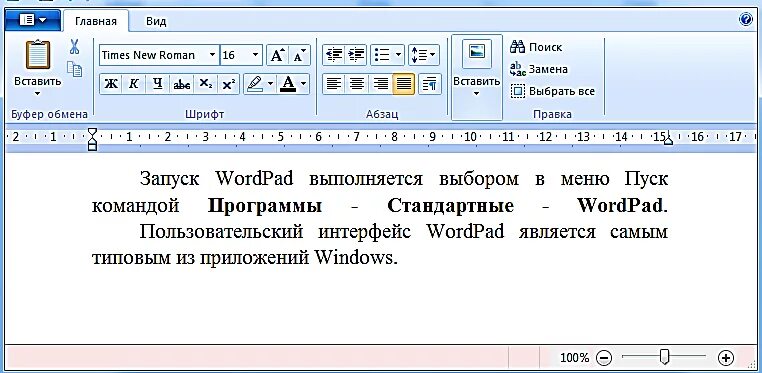Open font family dropdown Times New Roman
Screen dimensions: 762x373
[x=212, y=55]
